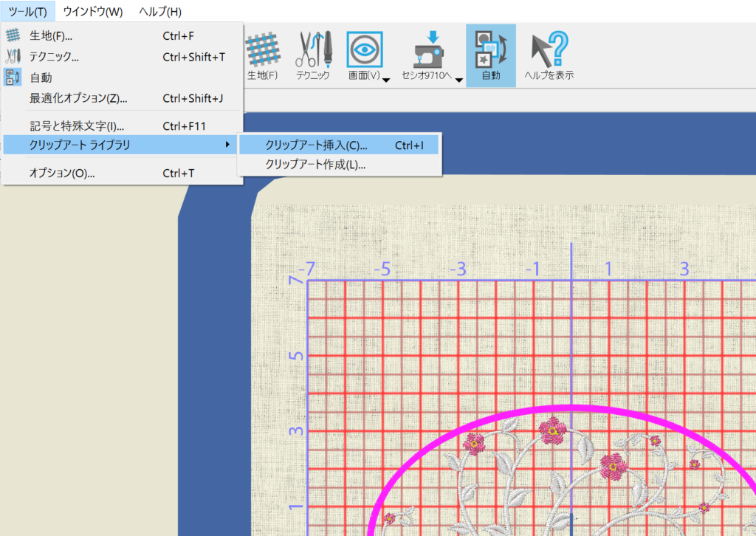Open オプション(O)... in the ツール menu
Viewport: 756px width, 536px height.
click(x=62, y=173)
